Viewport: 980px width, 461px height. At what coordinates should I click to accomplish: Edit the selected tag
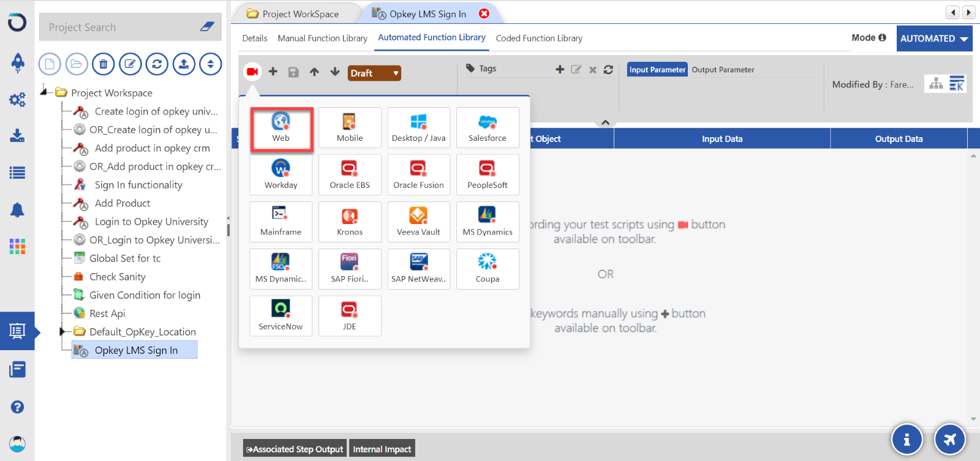click(x=576, y=70)
